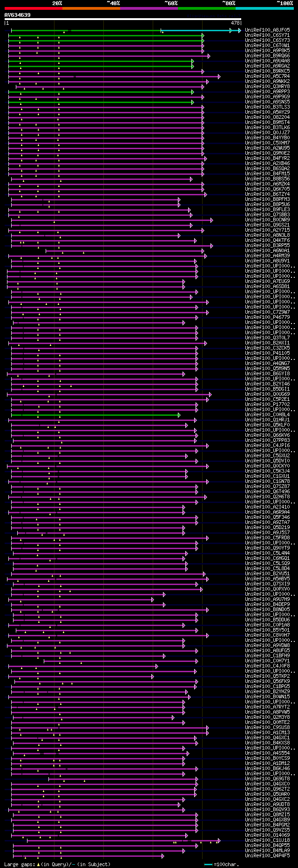
Task: Select the UniRef100_B4FYR2 label
Action: (x=267, y=158)
